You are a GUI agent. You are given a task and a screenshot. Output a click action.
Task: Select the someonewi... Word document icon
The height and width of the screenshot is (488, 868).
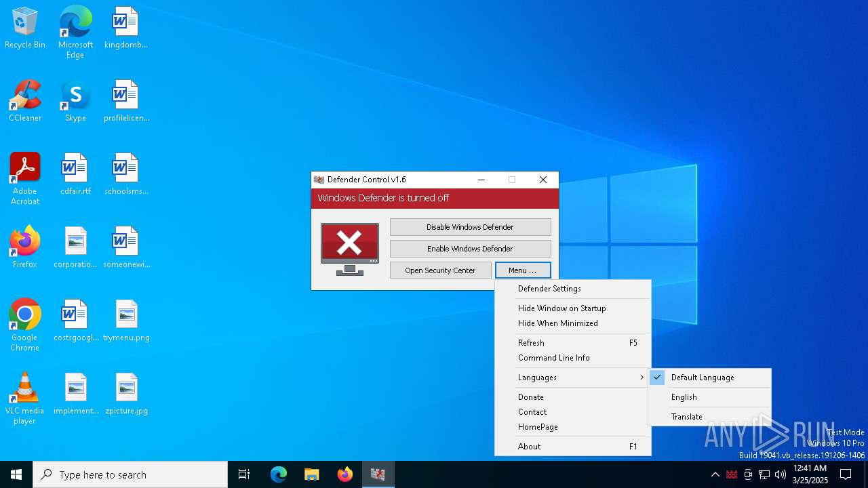coord(125,247)
